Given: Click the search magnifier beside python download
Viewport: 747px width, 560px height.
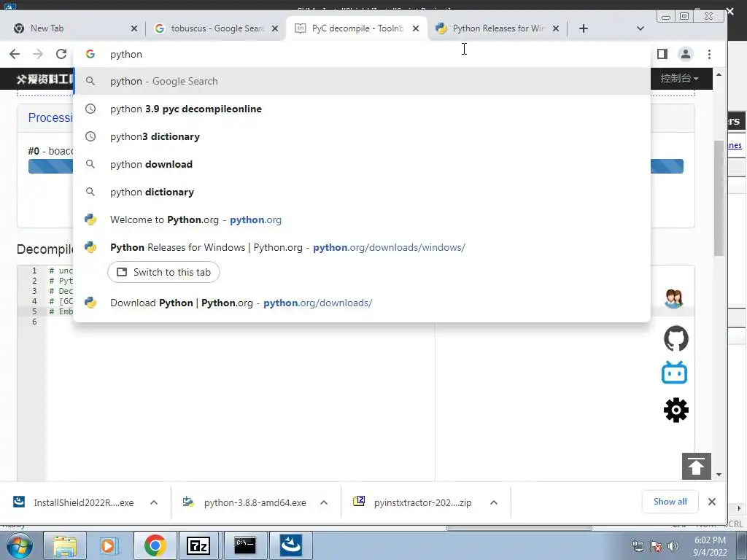Looking at the screenshot, I should pyautogui.click(x=90, y=164).
